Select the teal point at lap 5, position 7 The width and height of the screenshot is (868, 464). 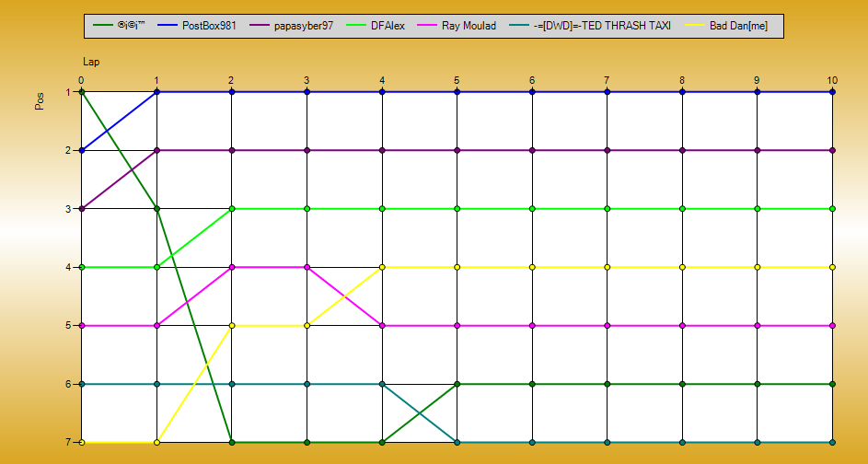pos(457,443)
